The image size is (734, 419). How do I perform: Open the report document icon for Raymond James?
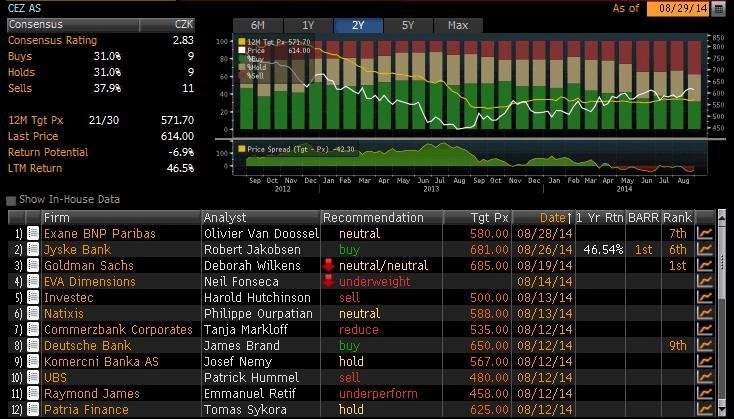click(33, 393)
